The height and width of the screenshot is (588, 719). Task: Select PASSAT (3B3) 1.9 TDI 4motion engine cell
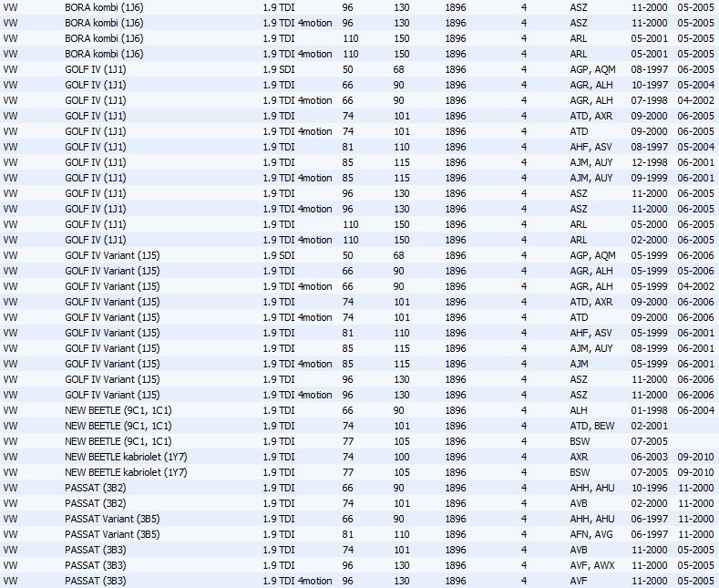click(x=297, y=581)
